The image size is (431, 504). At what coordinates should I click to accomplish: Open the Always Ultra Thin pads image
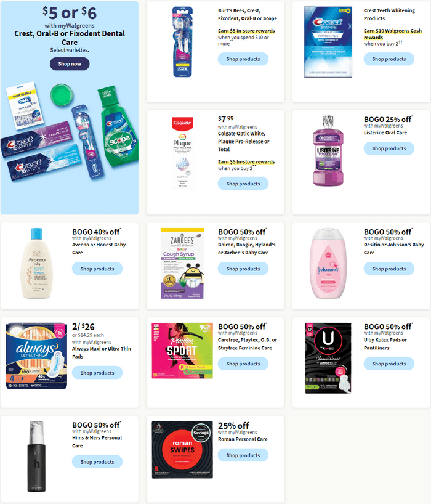36,356
